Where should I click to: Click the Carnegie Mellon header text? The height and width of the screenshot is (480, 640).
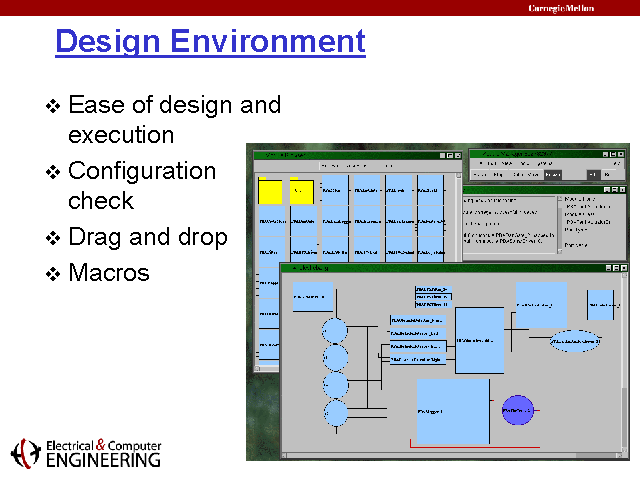click(x=561, y=8)
